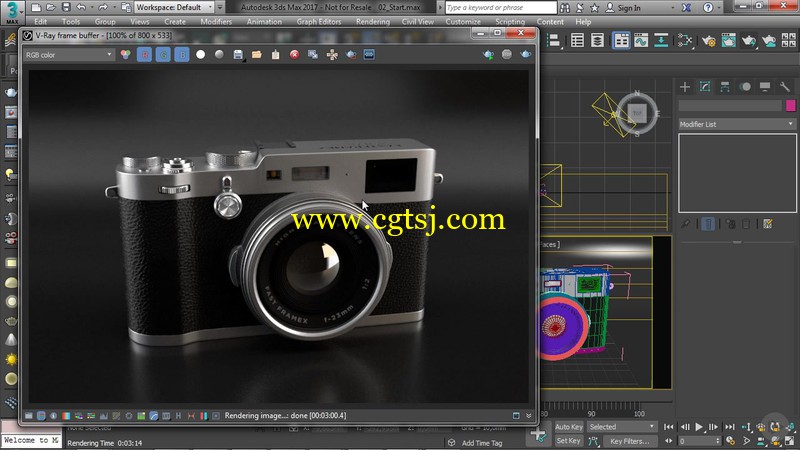Screen dimensions: 800x450
Task: Open the Edit menu
Action: coord(40,21)
